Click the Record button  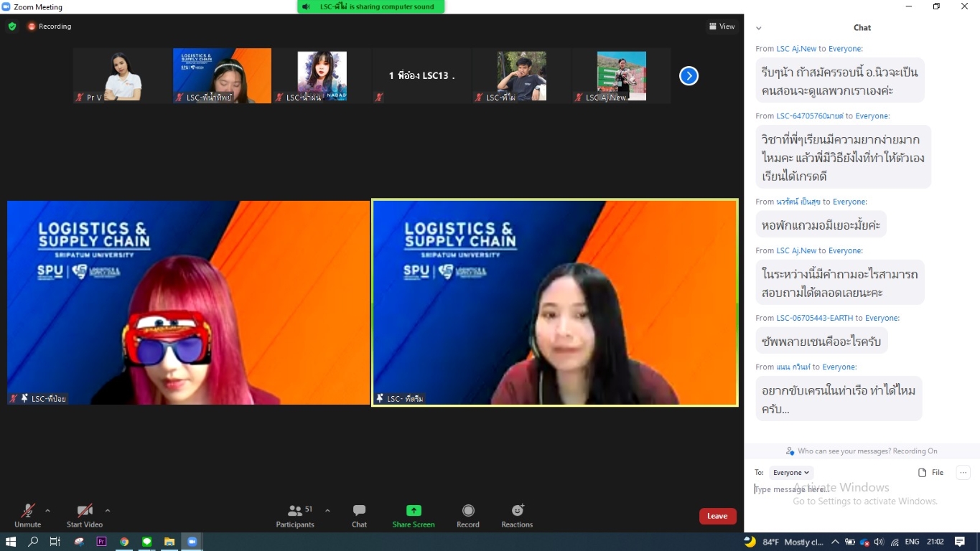point(468,515)
